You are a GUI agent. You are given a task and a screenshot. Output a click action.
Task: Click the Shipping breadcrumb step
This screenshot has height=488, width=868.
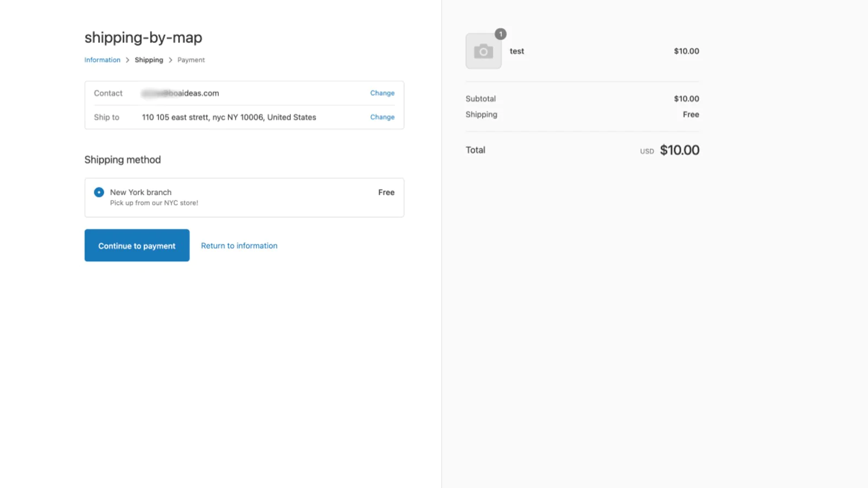(149, 60)
